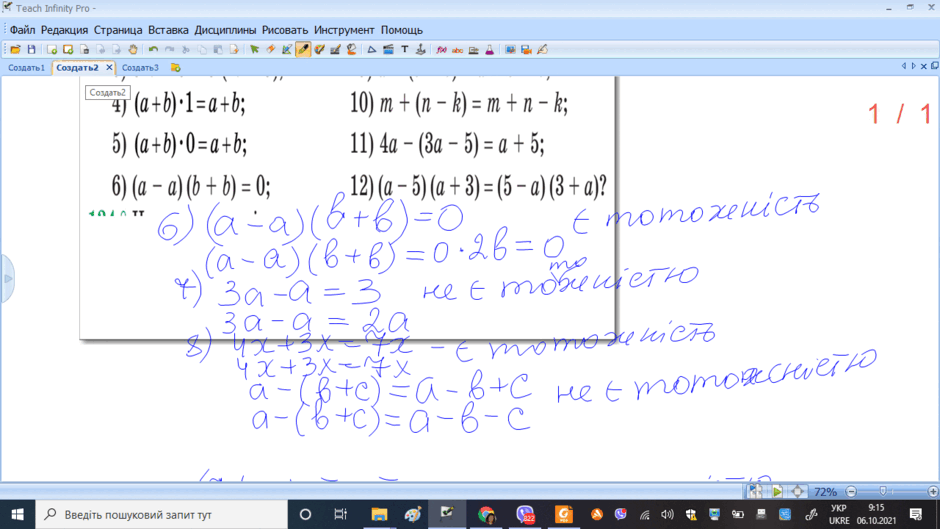The image size is (940, 529).
Task: Open the chemistry flask tool
Action: [x=490, y=50]
